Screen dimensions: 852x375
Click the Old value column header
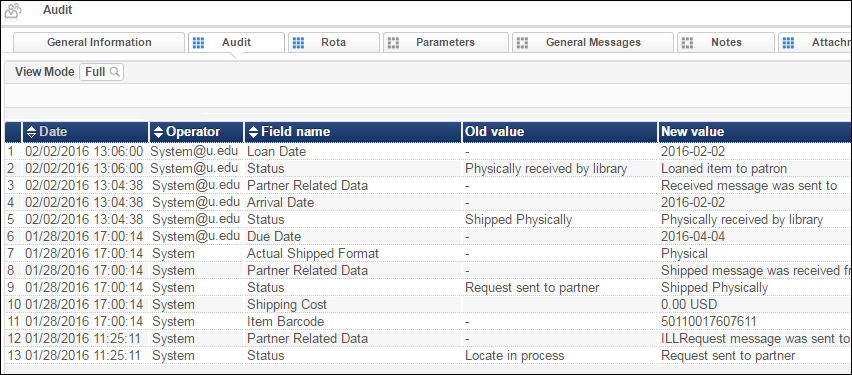(559, 132)
